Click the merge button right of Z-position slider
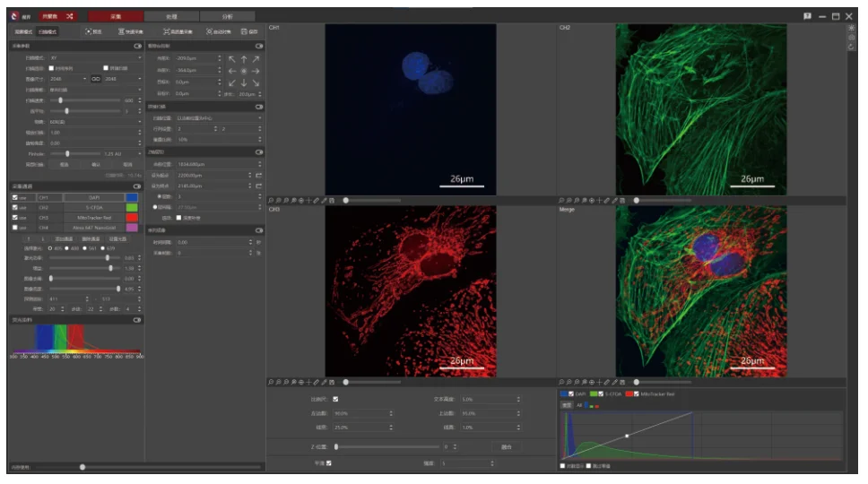Viewport: 868px width, 484px height. pos(506,447)
